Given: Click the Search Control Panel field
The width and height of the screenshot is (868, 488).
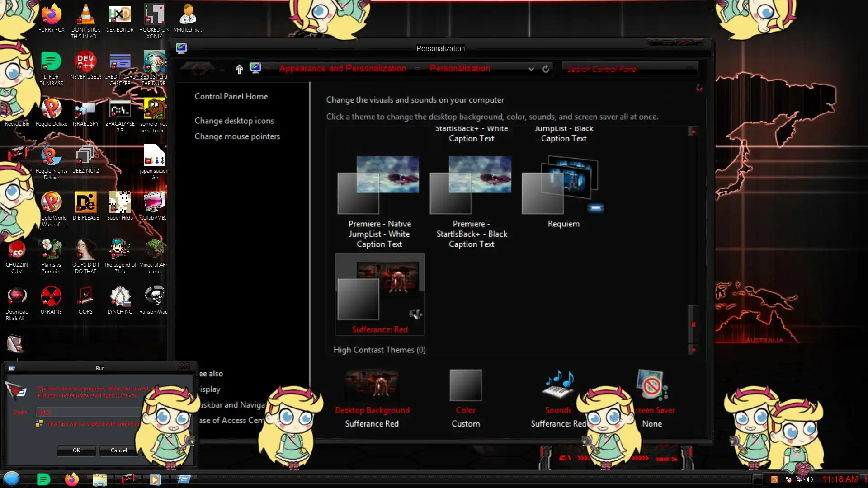Looking at the screenshot, I should coord(628,69).
